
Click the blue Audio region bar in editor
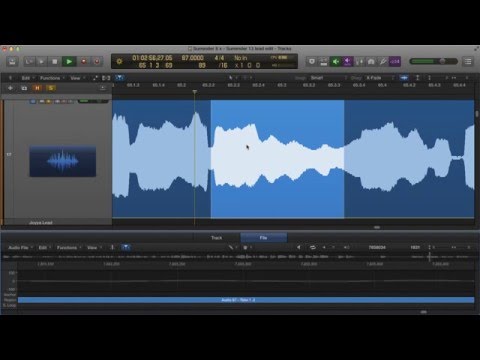(x=246, y=300)
